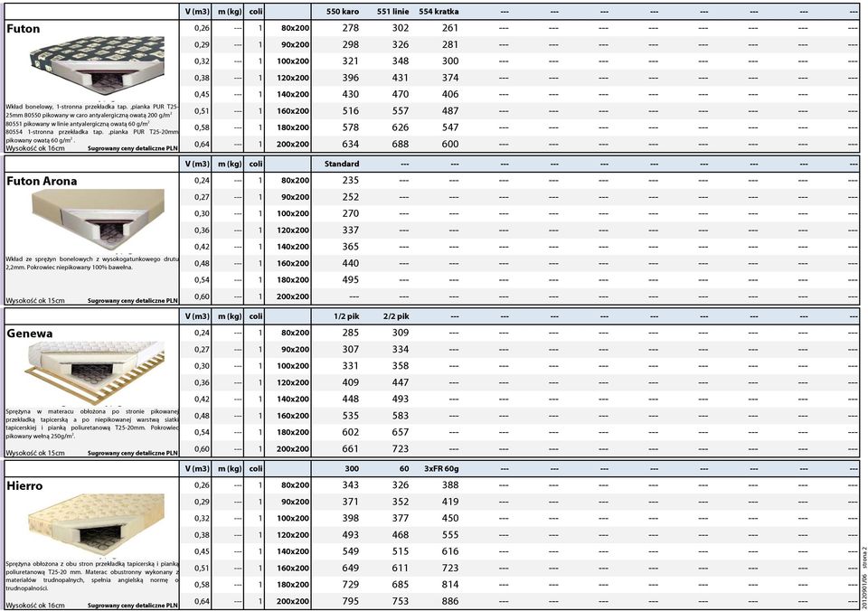Click price 278 in Futon table
Image resolution: width=868 pixels, height=611 pixels.
351,28
